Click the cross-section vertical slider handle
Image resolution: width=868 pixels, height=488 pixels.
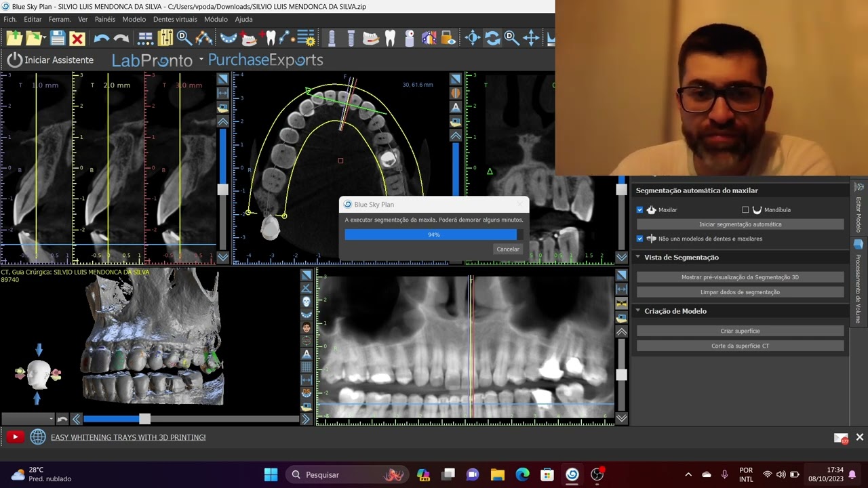222,189
